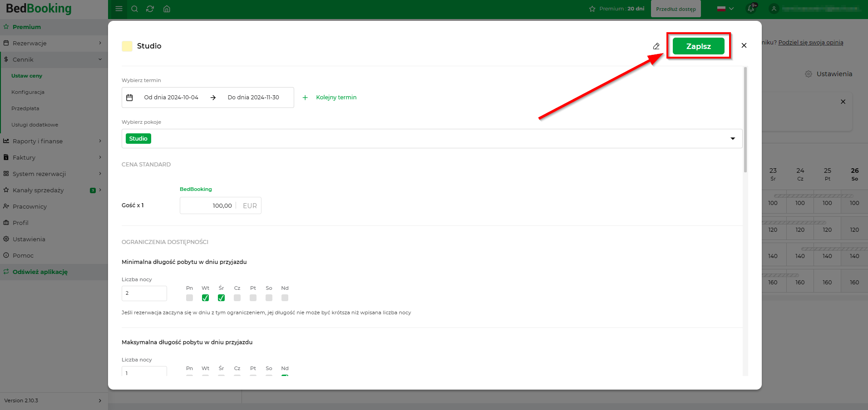Viewport: 868px width, 410px height.
Task: Toggle Cz checkbox for minimum stay
Action: click(237, 298)
